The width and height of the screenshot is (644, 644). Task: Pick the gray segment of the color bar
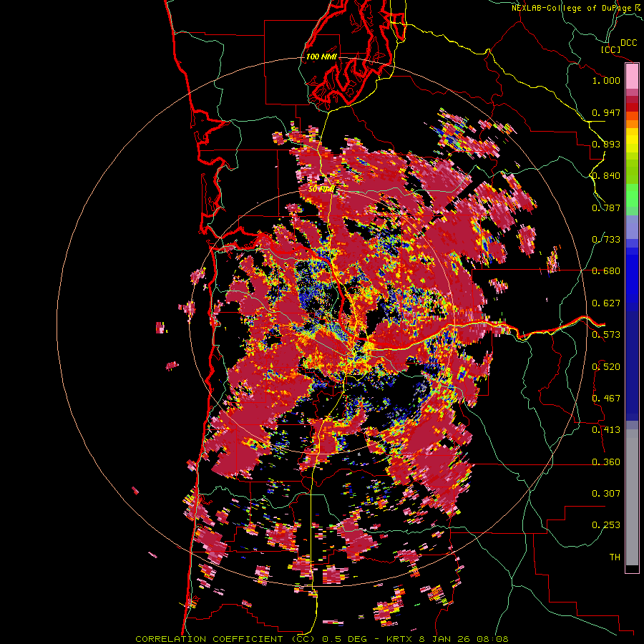coord(632,497)
